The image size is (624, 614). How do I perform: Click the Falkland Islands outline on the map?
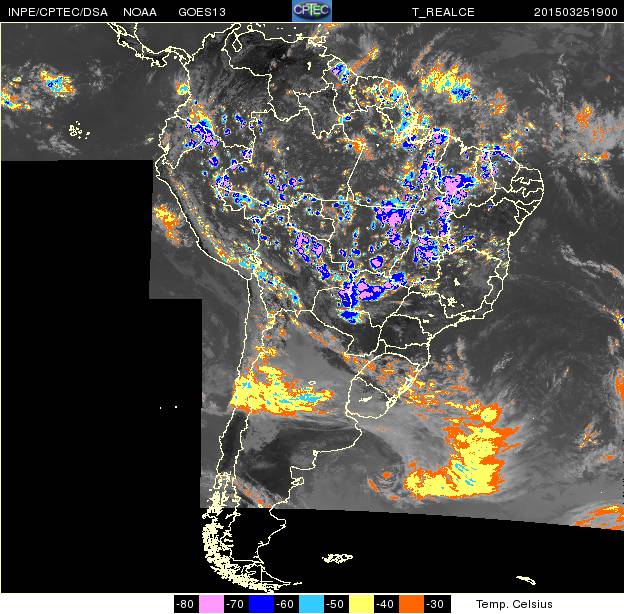337,558
